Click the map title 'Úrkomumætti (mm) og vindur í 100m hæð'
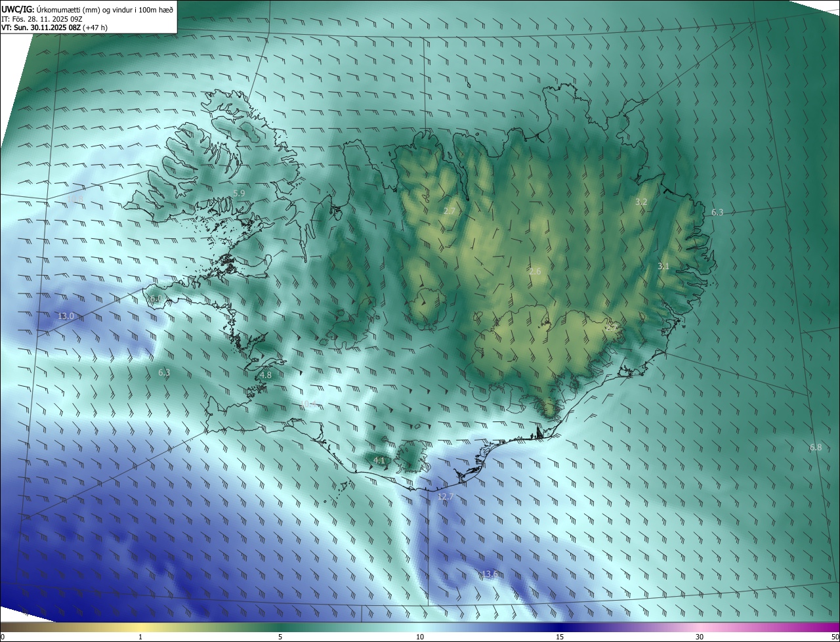Viewport: 840px width, 642px height. (104, 9)
